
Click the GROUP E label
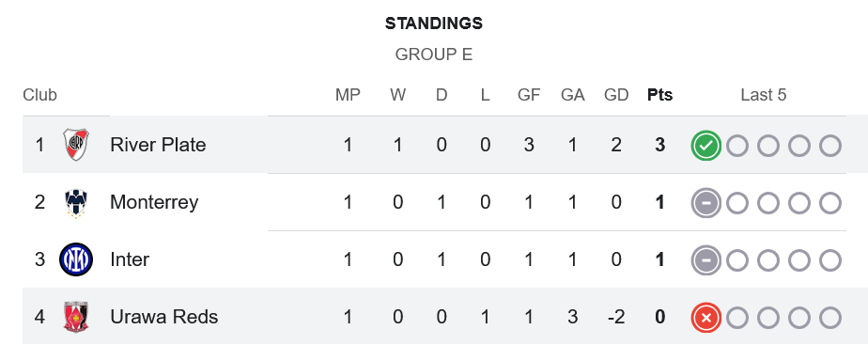[434, 55]
